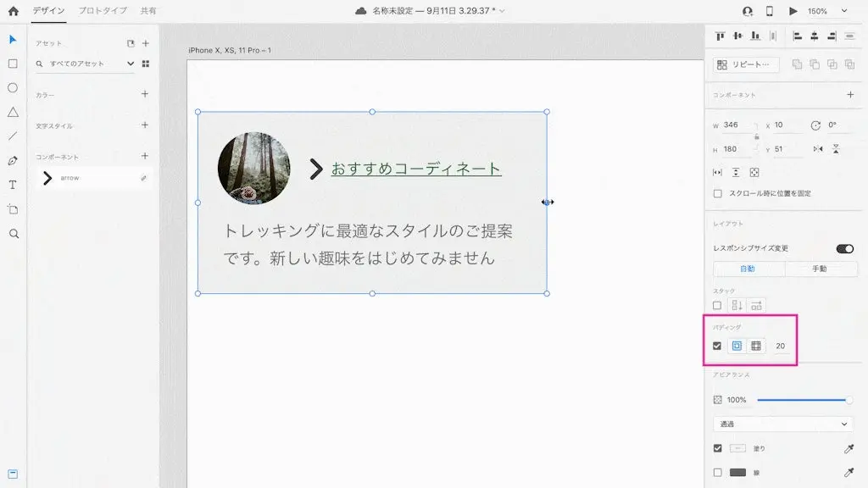Select the Polygon tool
The height and width of the screenshot is (488, 868).
pos(13,112)
